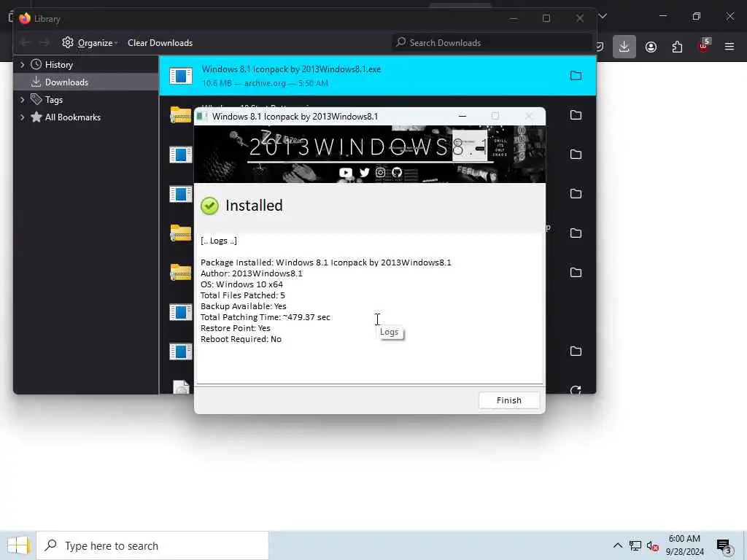
Task: Expand the History tree node
Action: click(23, 64)
